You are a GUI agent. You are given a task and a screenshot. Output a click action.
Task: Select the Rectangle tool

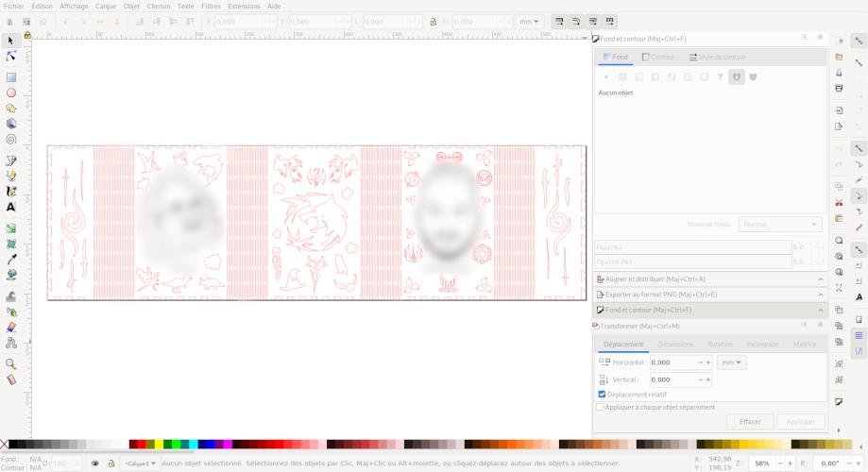11,77
